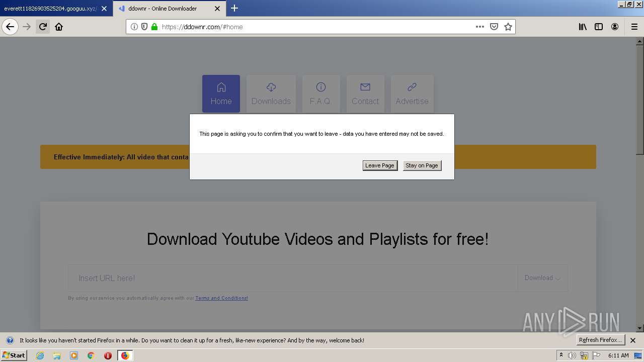This screenshot has height=362, width=644.
Task: Open the volume speaker tray icon
Action: point(572,355)
